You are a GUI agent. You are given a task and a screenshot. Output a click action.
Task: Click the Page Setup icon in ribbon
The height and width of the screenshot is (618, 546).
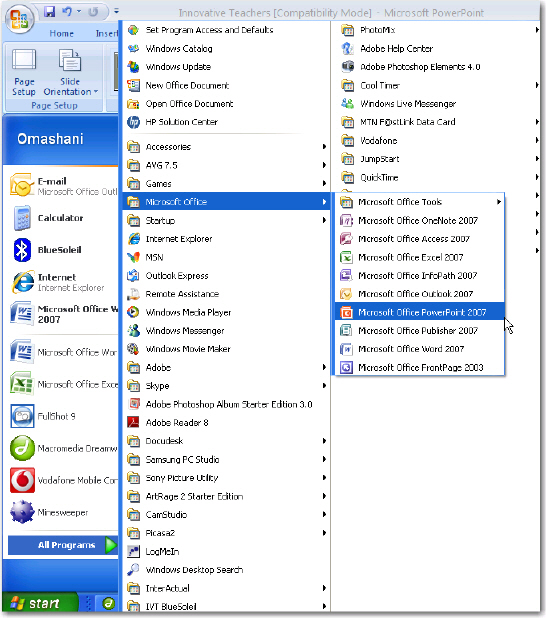coord(24,72)
